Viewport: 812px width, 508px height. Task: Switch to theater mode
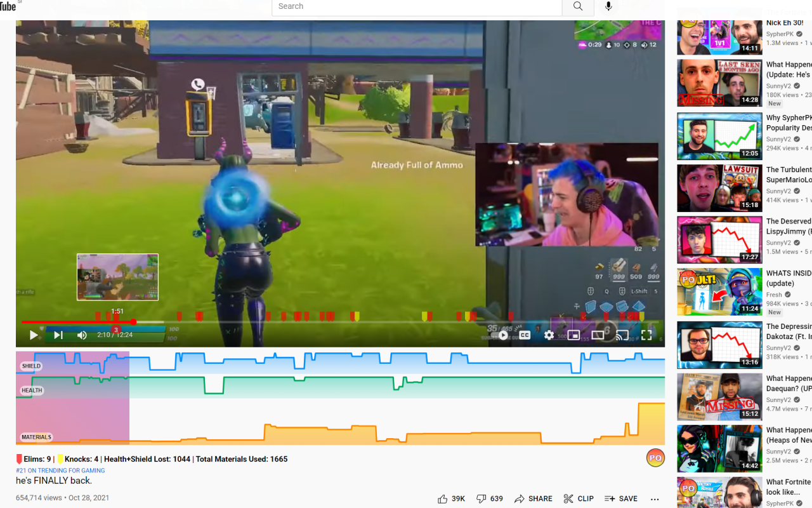click(x=598, y=335)
